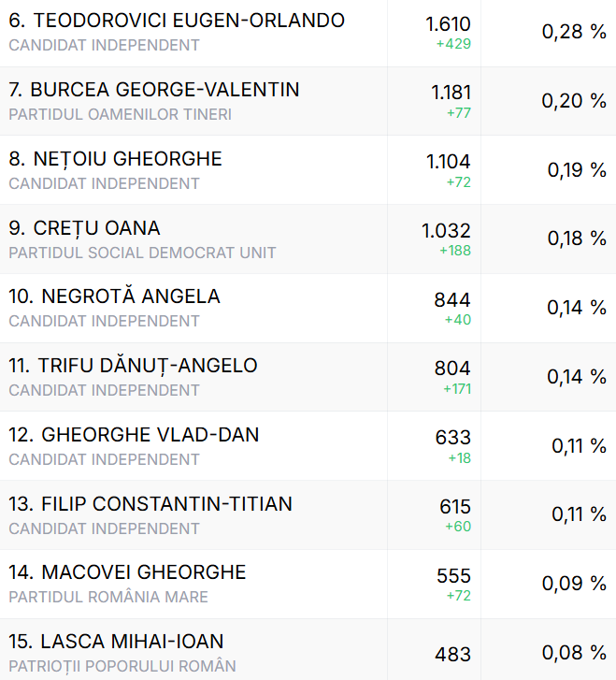Click the Partidul Oamenilor Tineri label

121,114
